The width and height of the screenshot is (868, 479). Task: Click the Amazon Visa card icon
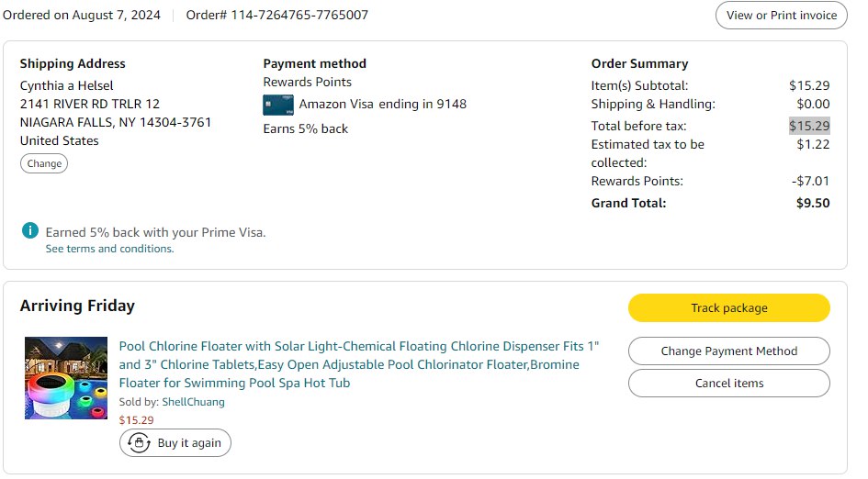click(x=278, y=105)
